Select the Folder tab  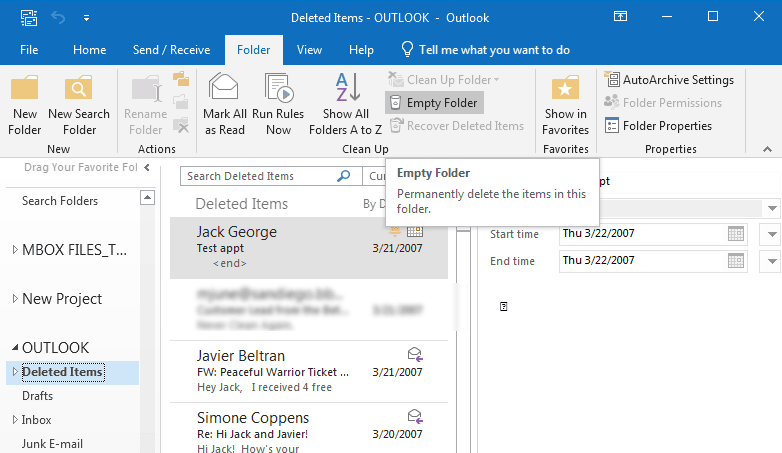[253, 50]
